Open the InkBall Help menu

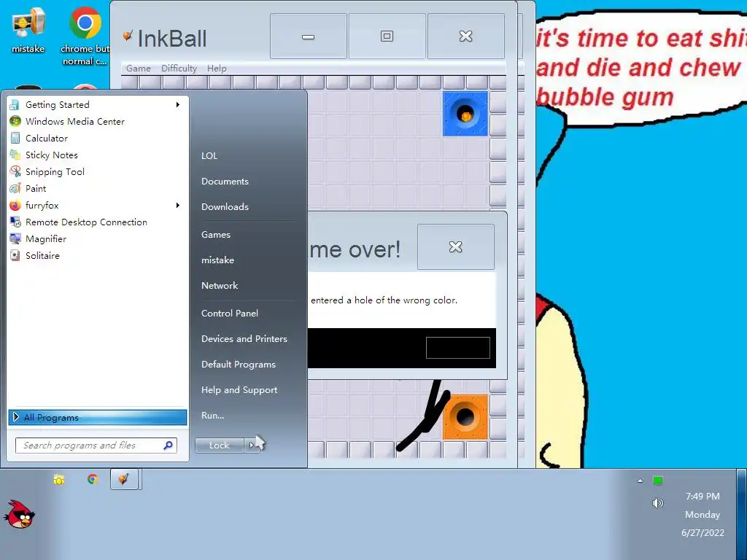[217, 68]
